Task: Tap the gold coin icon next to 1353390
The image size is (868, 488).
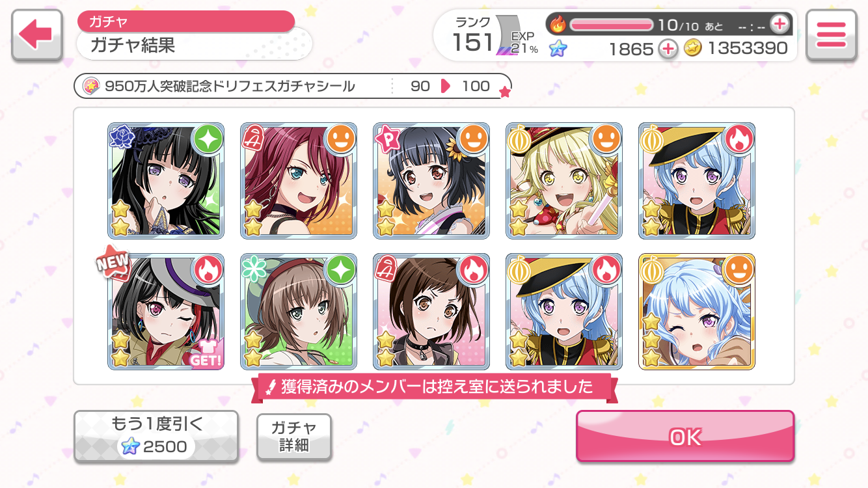Action: click(693, 48)
